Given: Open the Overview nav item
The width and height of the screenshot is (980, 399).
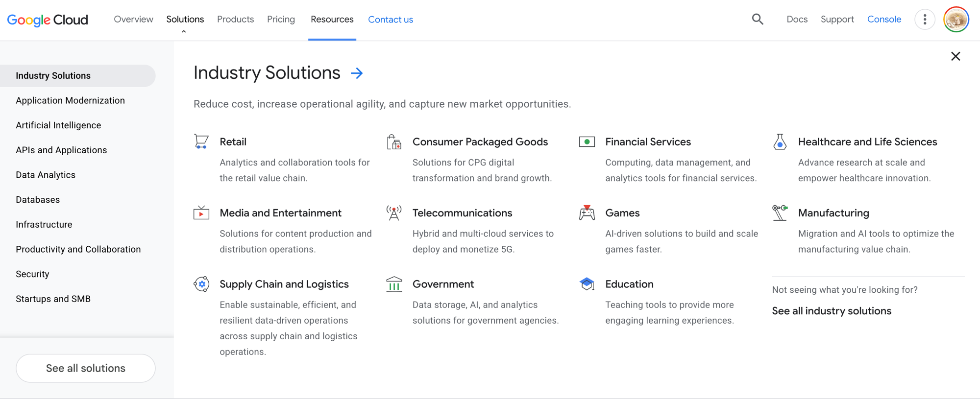Looking at the screenshot, I should pos(133,19).
